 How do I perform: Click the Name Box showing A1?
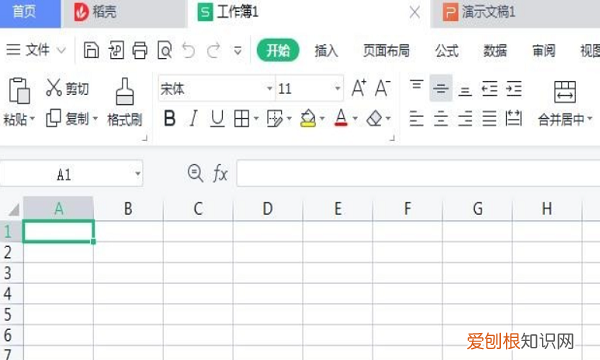coord(71,174)
